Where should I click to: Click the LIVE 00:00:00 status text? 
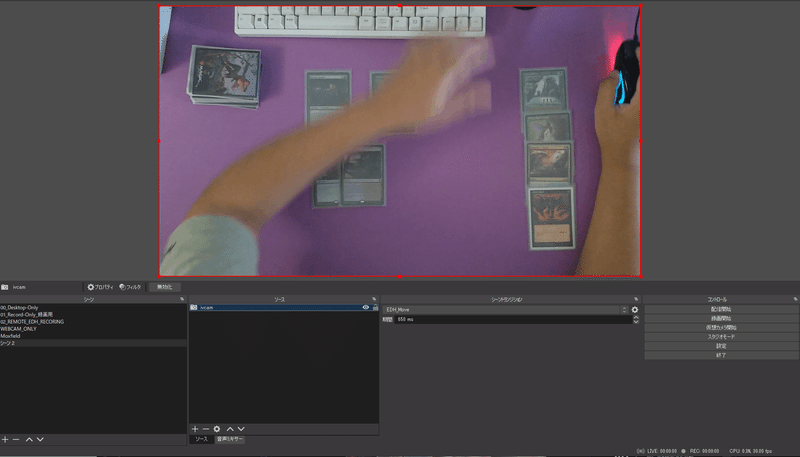pyautogui.click(x=662, y=451)
